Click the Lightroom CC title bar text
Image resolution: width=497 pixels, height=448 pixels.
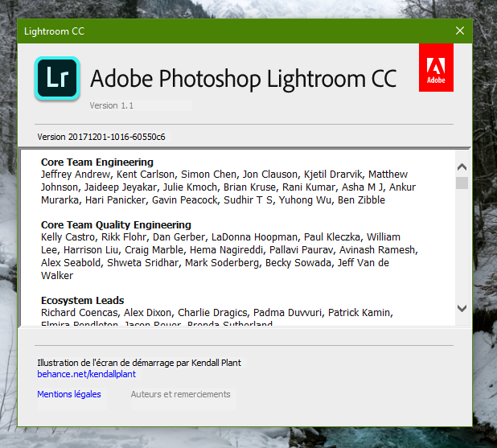tap(54, 31)
